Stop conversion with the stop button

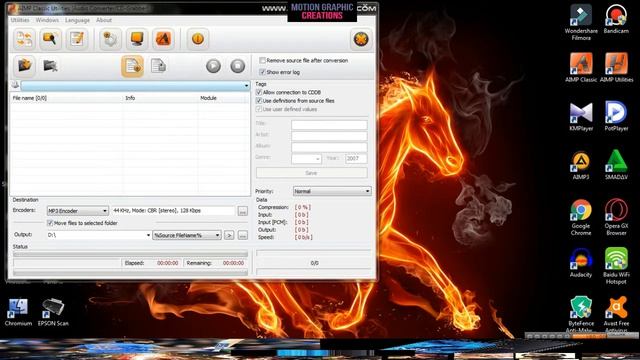[x=238, y=66]
